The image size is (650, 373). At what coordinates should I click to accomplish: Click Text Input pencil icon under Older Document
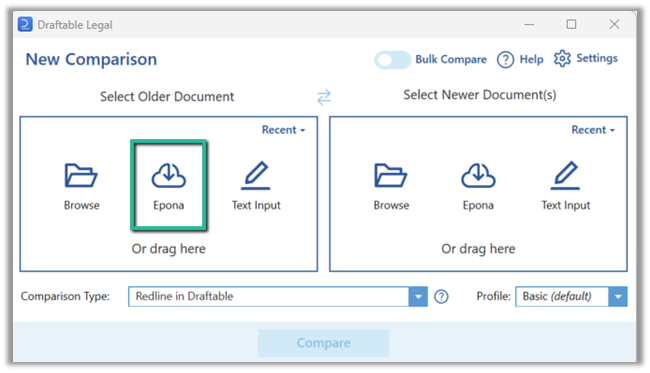[256, 175]
